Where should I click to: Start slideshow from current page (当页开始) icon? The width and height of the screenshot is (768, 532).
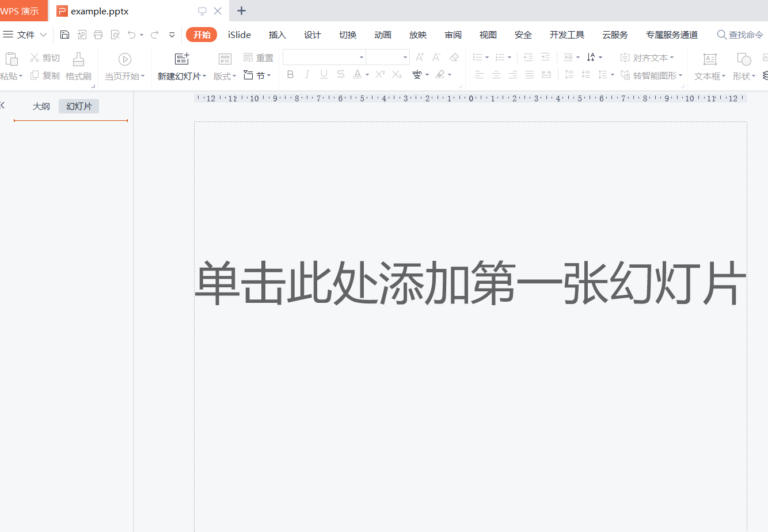tap(125, 59)
